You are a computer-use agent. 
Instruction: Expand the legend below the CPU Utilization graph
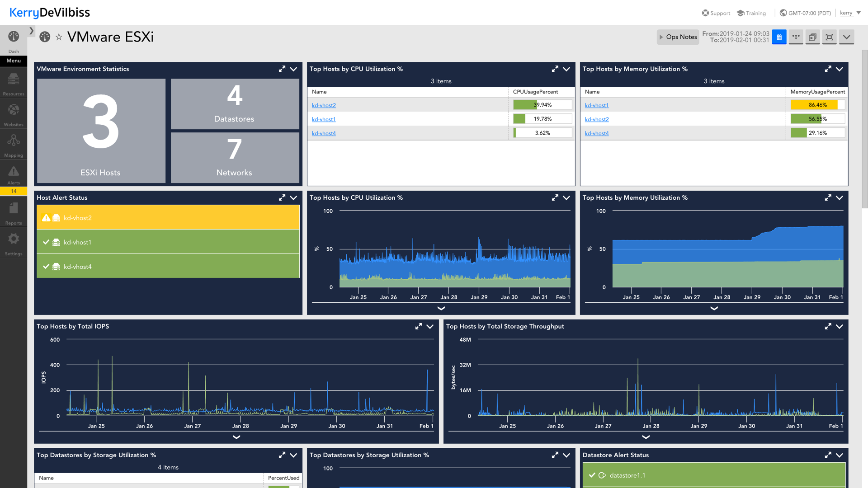(441, 308)
